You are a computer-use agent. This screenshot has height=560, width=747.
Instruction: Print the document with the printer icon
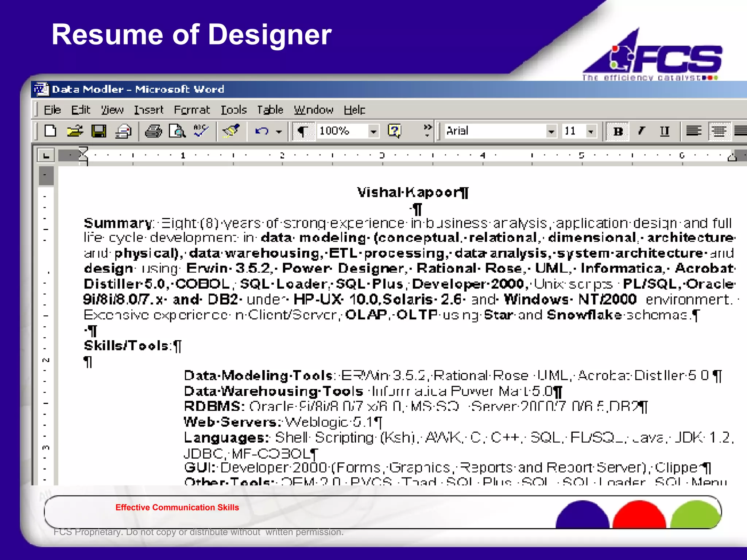click(x=154, y=131)
